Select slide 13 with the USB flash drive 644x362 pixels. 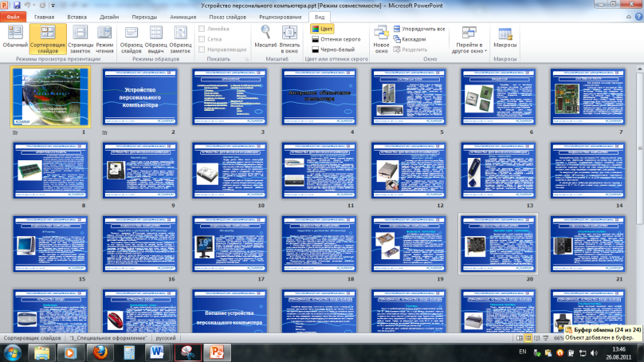pos(498,171)
